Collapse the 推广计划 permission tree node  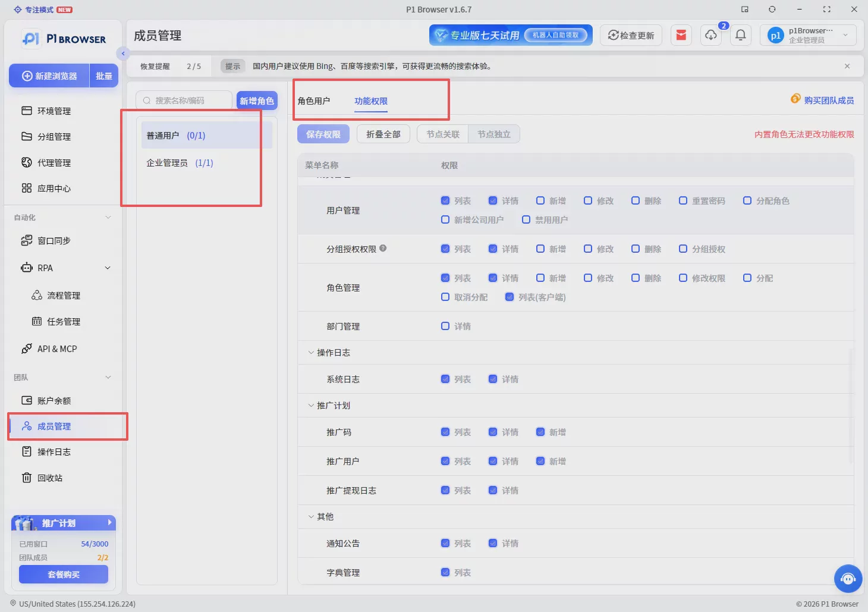[x=311, y=405]
